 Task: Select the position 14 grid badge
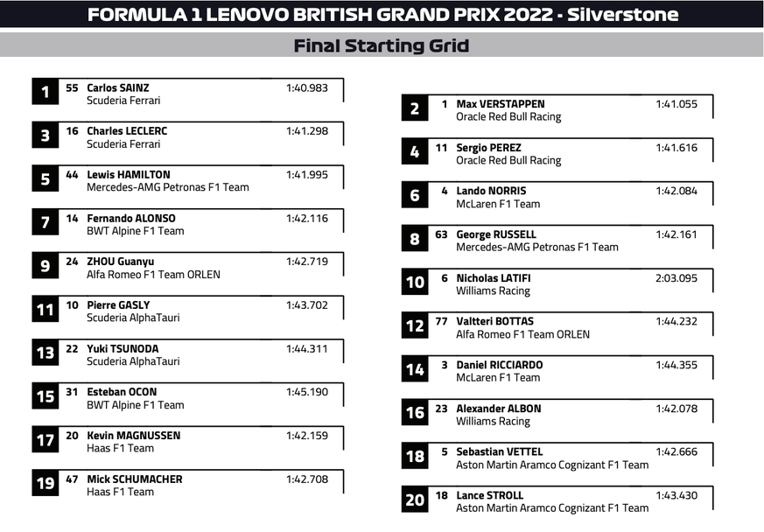pos(415,370)
